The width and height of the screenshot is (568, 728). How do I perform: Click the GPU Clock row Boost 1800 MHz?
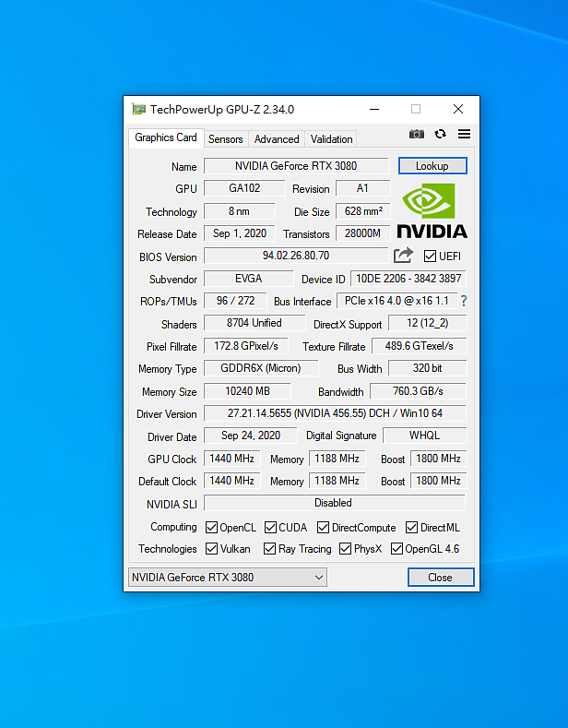click(x=439, y=459)
